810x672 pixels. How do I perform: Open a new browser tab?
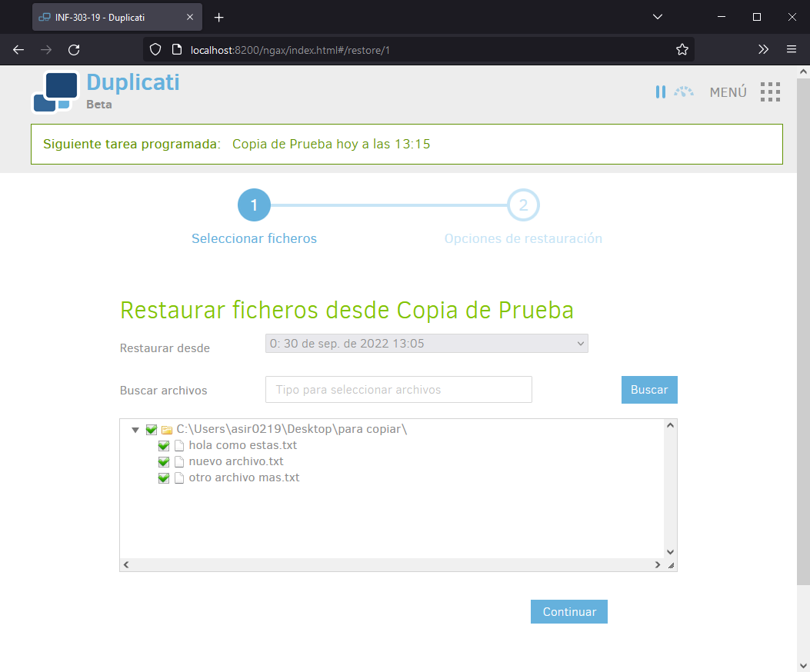[x=219, y=17]
